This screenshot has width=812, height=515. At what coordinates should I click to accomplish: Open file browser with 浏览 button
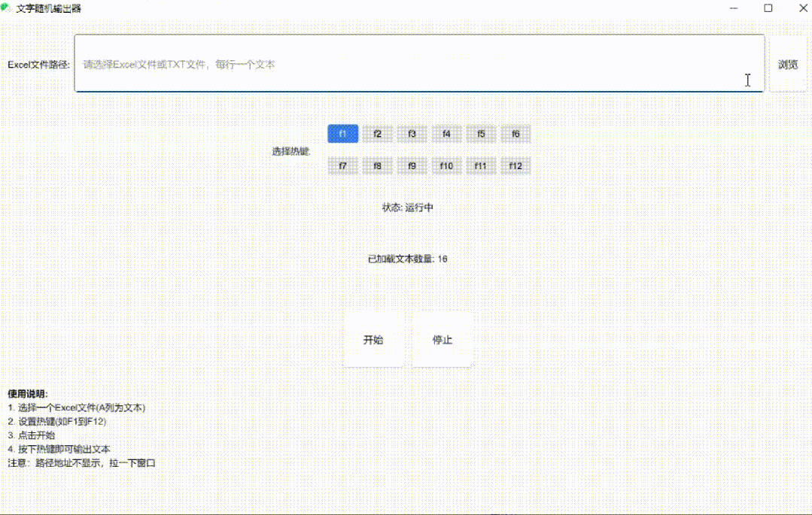[x=788, y=64]
